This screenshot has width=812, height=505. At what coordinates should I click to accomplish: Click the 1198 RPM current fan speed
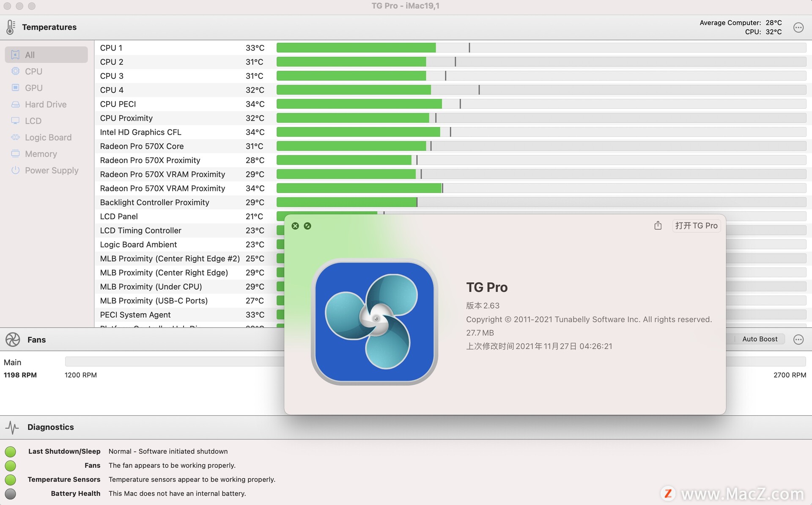pyautogui.click(x=20, y=375)
